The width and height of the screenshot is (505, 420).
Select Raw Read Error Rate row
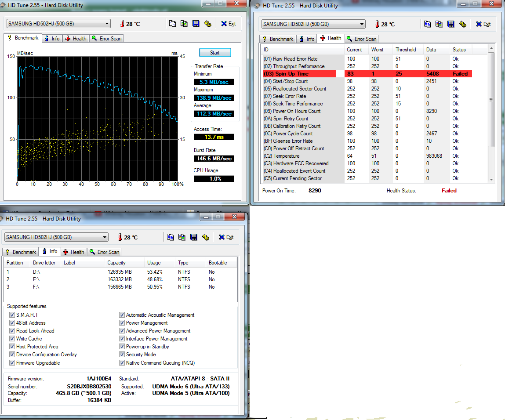(x=367, y=59)
